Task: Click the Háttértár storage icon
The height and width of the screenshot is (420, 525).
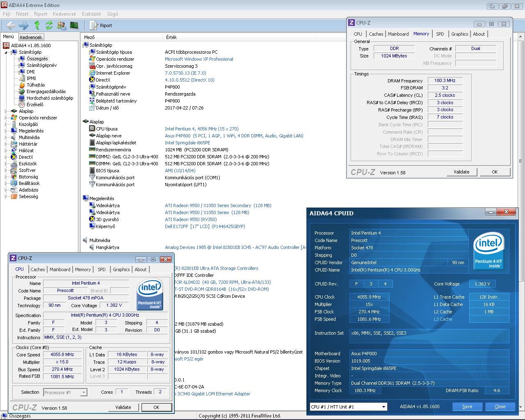Action: pos(14,144)
